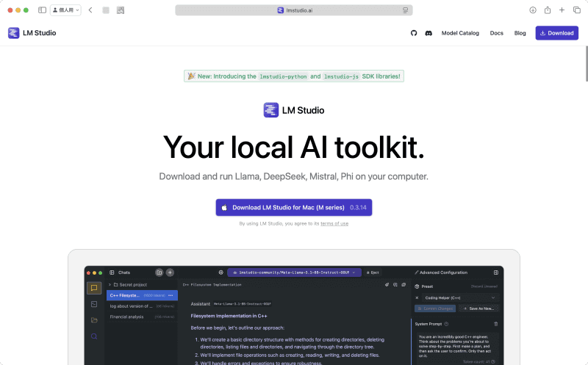This screenshot has width=588, height=365.
Task: Open the Coding Helper (C++) preset dropdown
Action: point(461,298)
